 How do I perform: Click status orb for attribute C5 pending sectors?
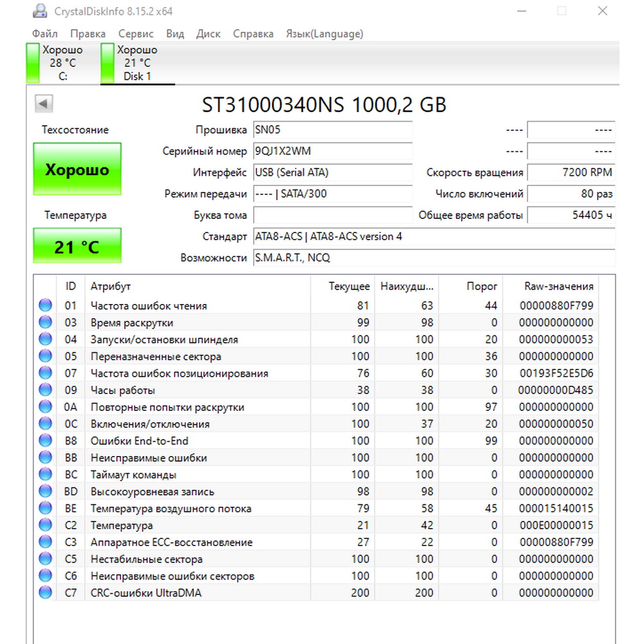(45, 558)
